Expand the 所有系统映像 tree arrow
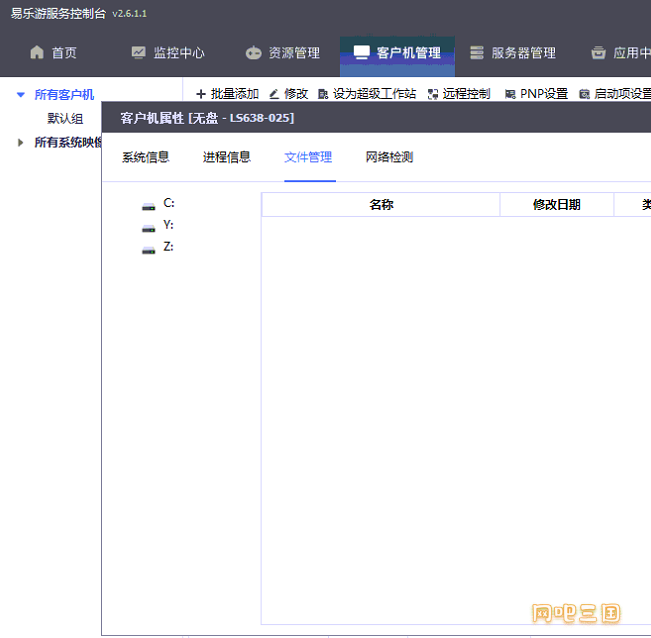The height and width of the screenshot is (638, 651). 20,143
